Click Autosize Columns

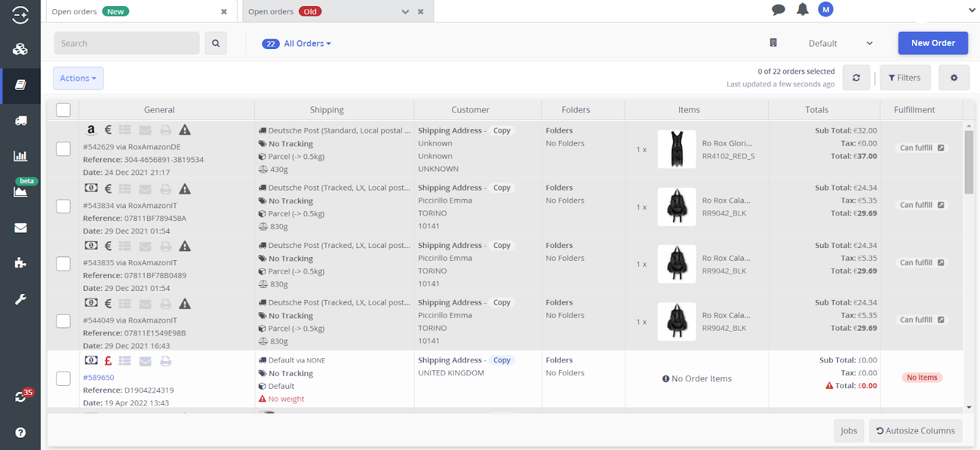tap(916, 431)
